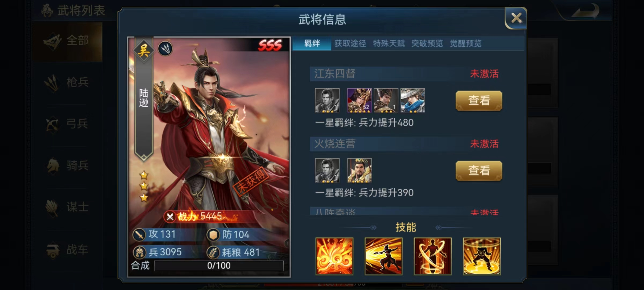This screenshot has height=290, width=644.
Task: Tap the blue-scarf hero portrait in 江东四督
Action: pyautogui.click(x=412, y=100)
